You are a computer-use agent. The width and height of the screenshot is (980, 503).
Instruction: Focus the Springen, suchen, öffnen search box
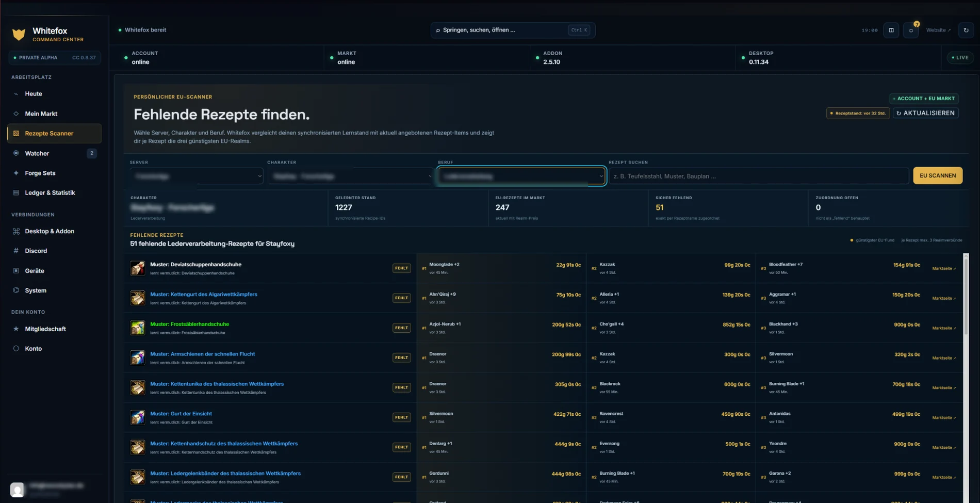point(513,30)
